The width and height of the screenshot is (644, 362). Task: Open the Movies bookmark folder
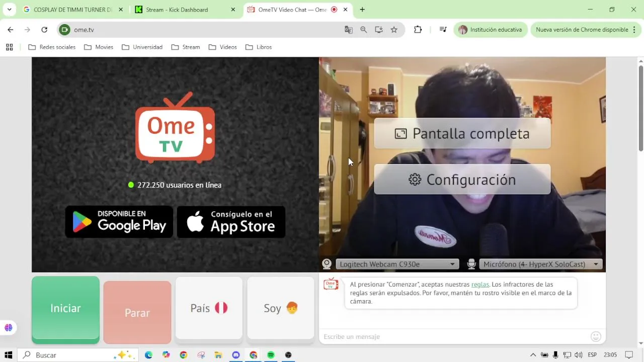[x=99, y=47]
